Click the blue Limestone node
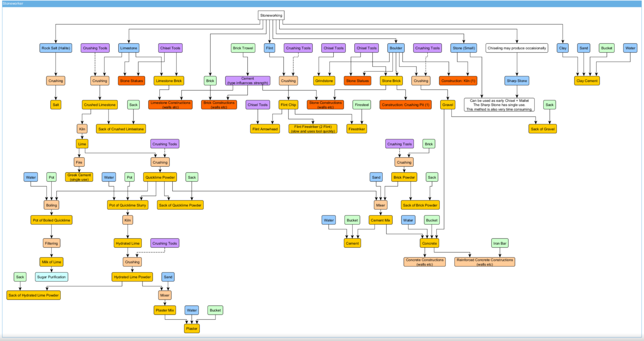This screenshot has height=341, width=644. 129,48
